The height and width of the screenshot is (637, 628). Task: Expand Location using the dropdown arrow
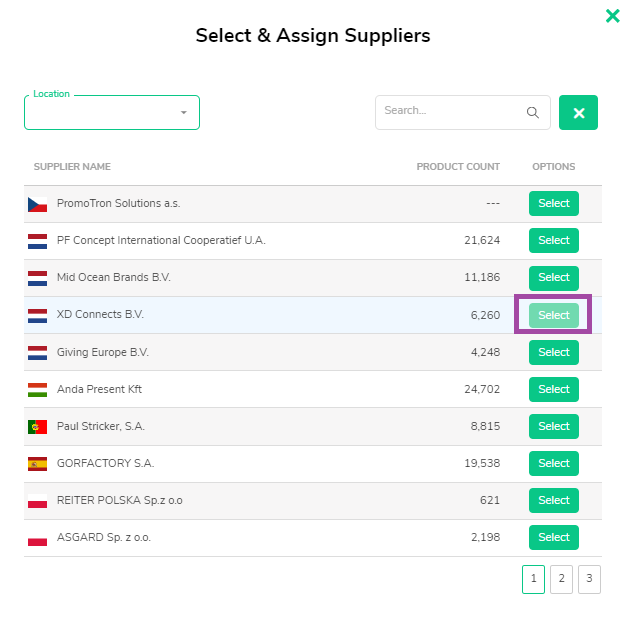pyautogui.click(x=184, y=113)
